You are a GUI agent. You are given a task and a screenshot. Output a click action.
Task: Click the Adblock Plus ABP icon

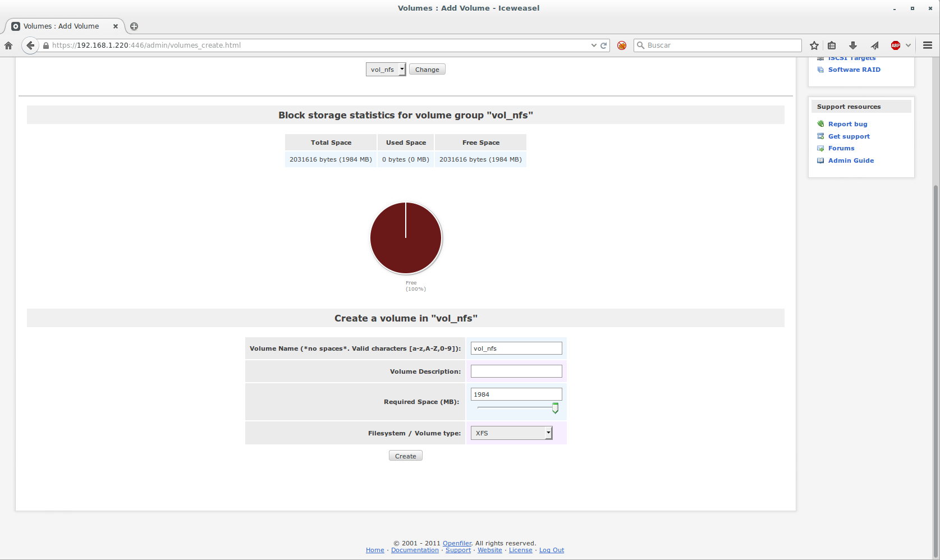[896, 45]
